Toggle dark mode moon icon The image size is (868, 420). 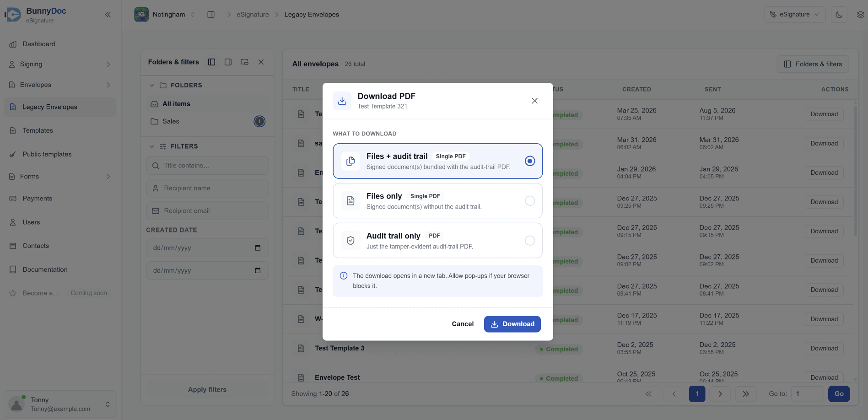(x=839, y=15)
